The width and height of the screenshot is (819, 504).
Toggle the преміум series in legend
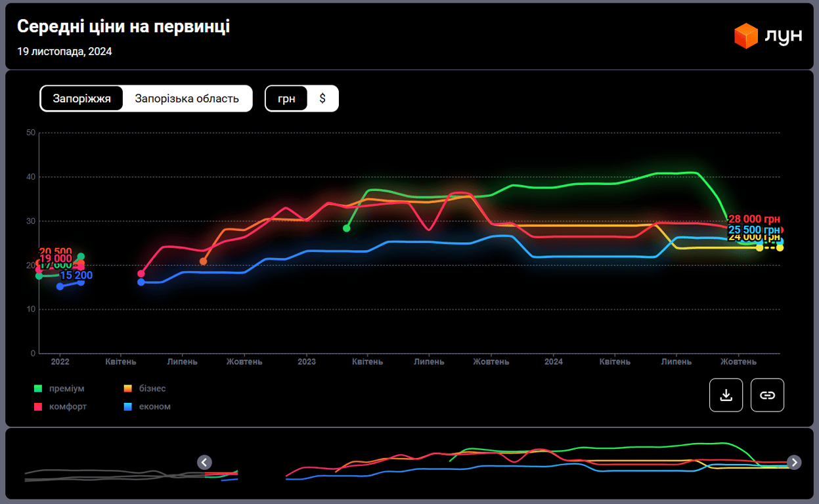pos(66,388)
